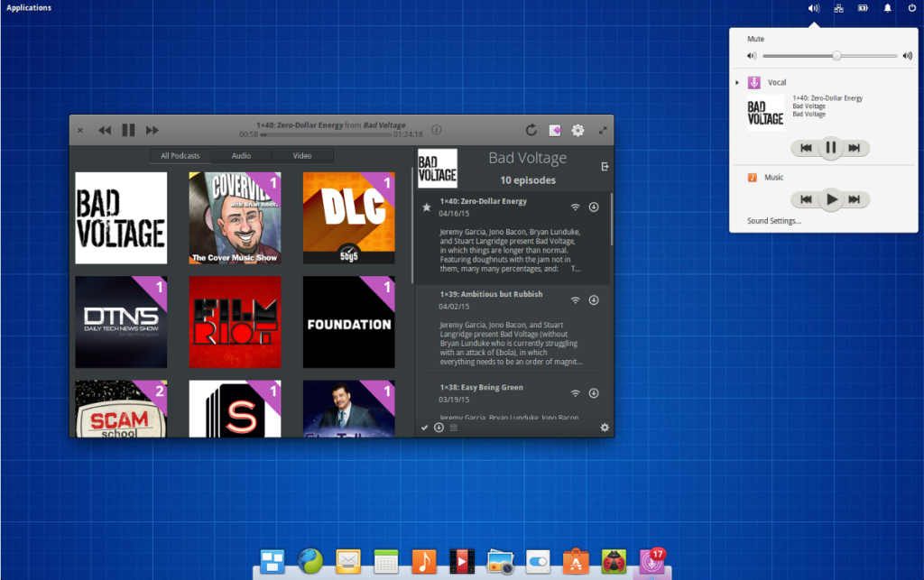Image resolution: width=924 pixels, height=580 pixels.
Task: Switch to the Video tab
Action: coord(302,154)
